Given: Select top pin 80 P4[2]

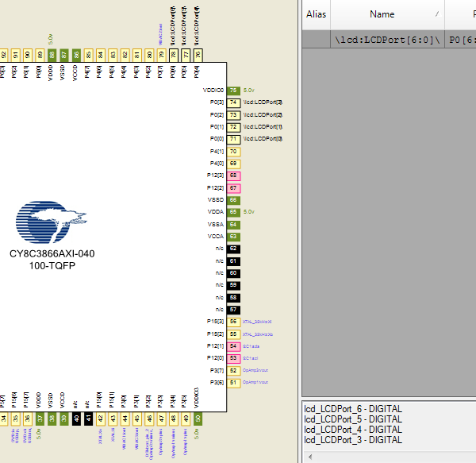Looking at the screenshot, I should click(x=149, y=55).
